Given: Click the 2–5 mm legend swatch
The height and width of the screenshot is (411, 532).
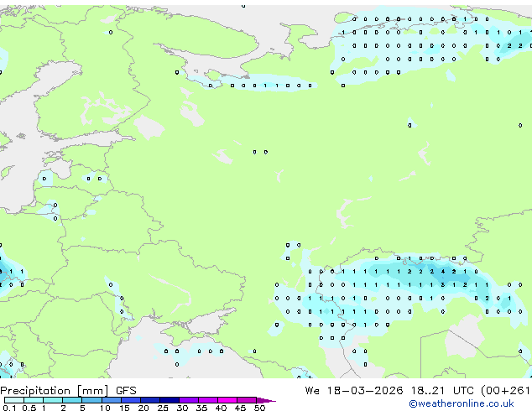Looking at the screenshot, I should click(x=72, y=400).
